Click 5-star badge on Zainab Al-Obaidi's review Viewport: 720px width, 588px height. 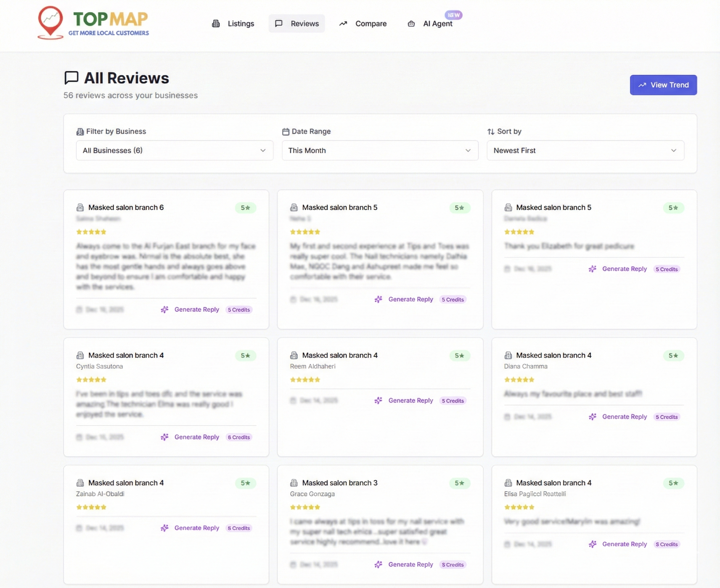coord(246,483)
